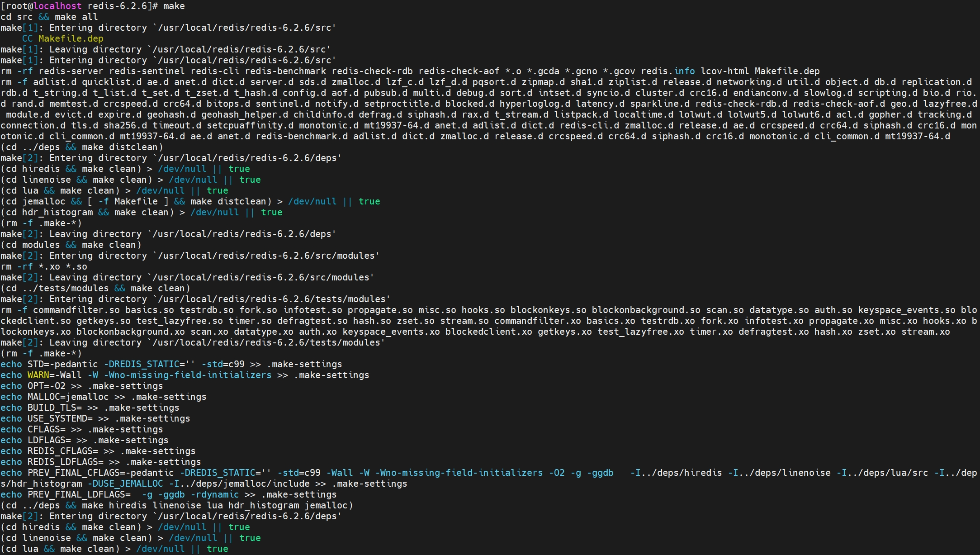Click 'BUILD_TLS=' echo line
Image resolution: width=980 pixels, height=555 pixels.
90,408
